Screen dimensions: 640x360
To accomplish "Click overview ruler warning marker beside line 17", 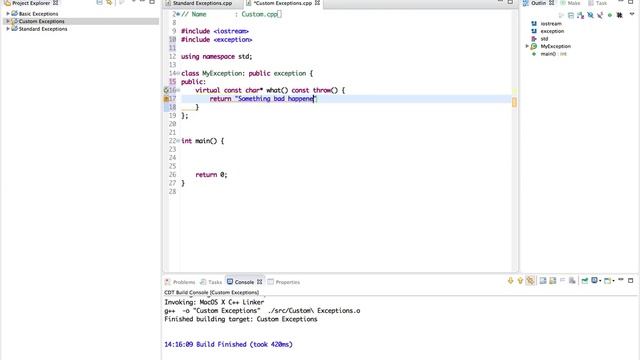I will 514,102.
